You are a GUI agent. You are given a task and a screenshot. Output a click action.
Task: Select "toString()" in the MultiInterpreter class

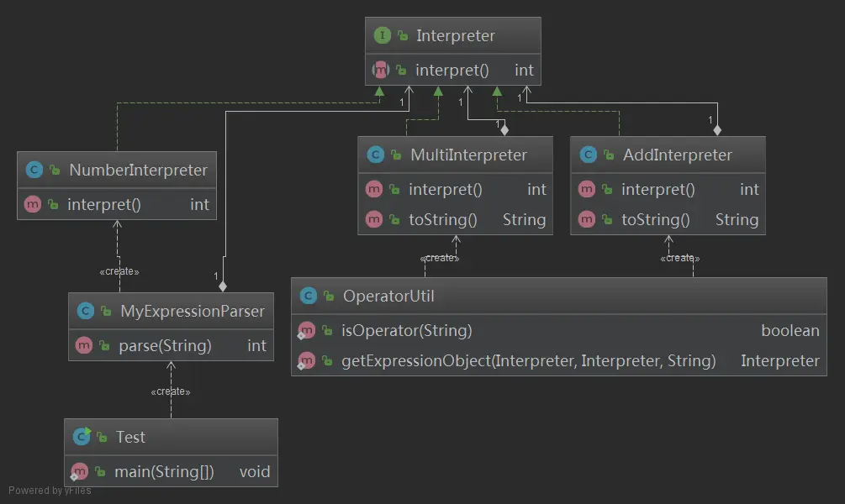coord(443,220)
